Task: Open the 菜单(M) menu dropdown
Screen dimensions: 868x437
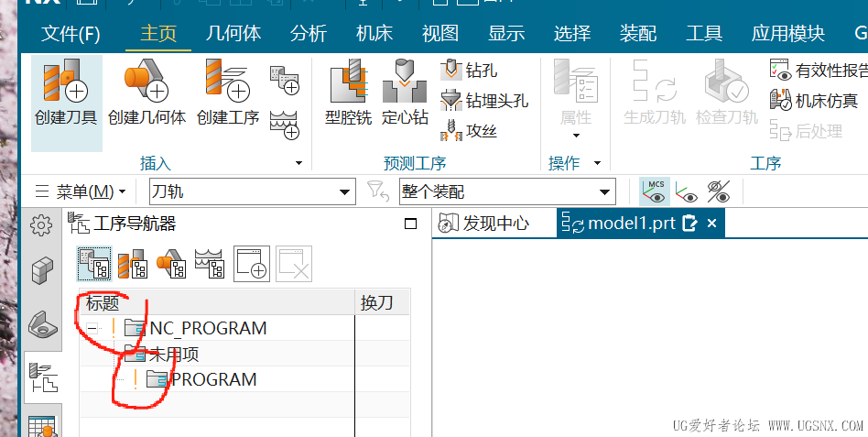Action: coord(81,191)
